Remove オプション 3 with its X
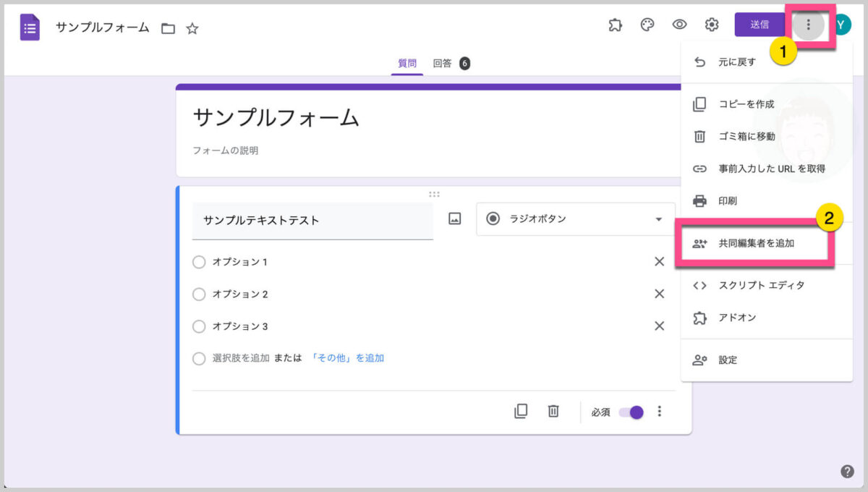 pyautogui.click(x=659, y=326)
